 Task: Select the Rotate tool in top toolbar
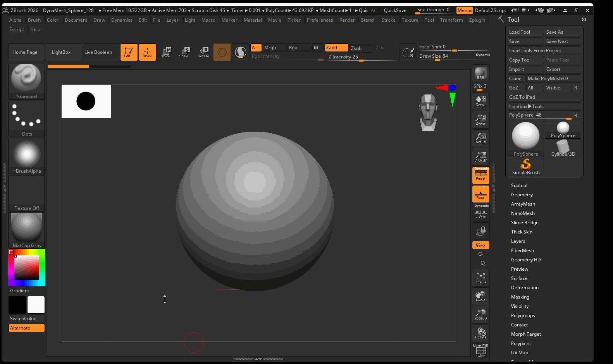point(203,52)
